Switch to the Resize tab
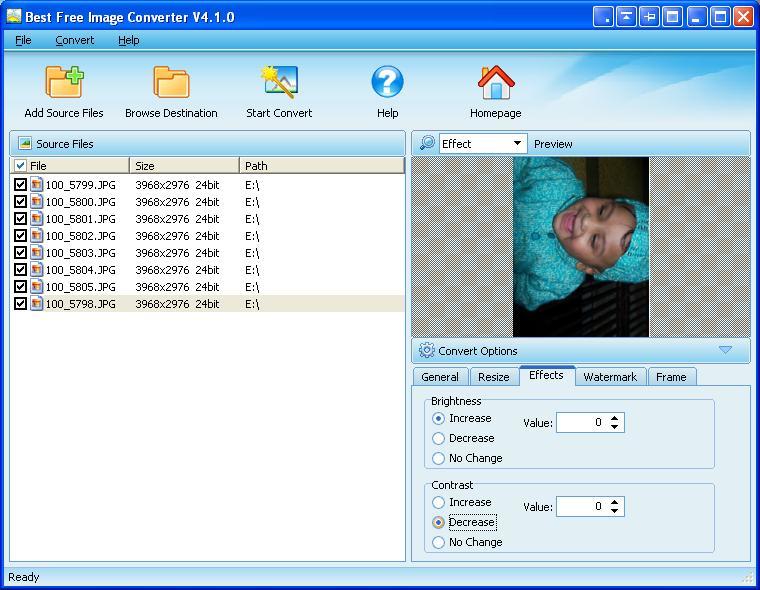The height and width of the screenshot is (590, 760). [x=493, y=377]
